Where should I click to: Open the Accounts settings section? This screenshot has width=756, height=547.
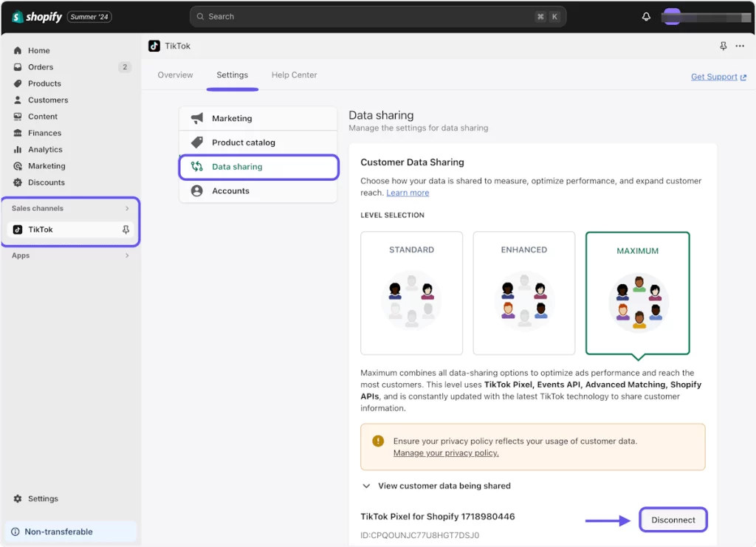[258, 191]
